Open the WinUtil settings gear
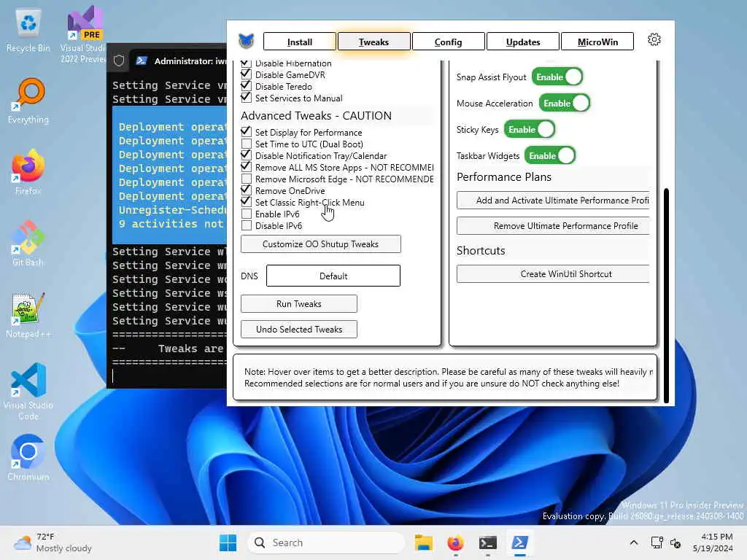747x560 pixels. 654,39
